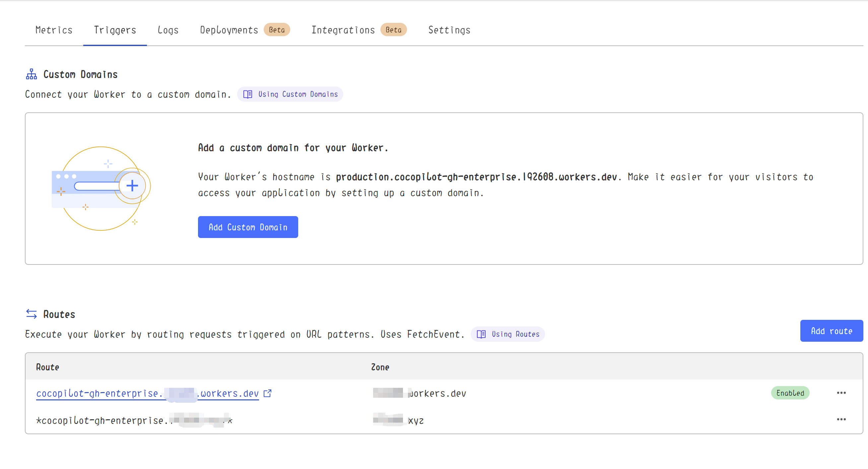
Task: Click the Custom Domains network icon
Action: pyautogui.click(x=31, y=74)
